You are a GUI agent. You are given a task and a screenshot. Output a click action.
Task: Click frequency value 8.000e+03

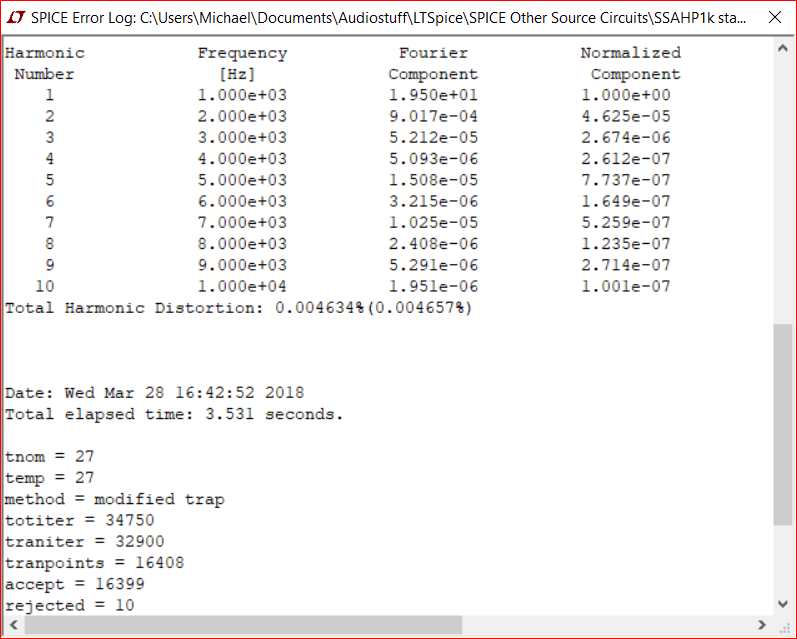[242, 244]
